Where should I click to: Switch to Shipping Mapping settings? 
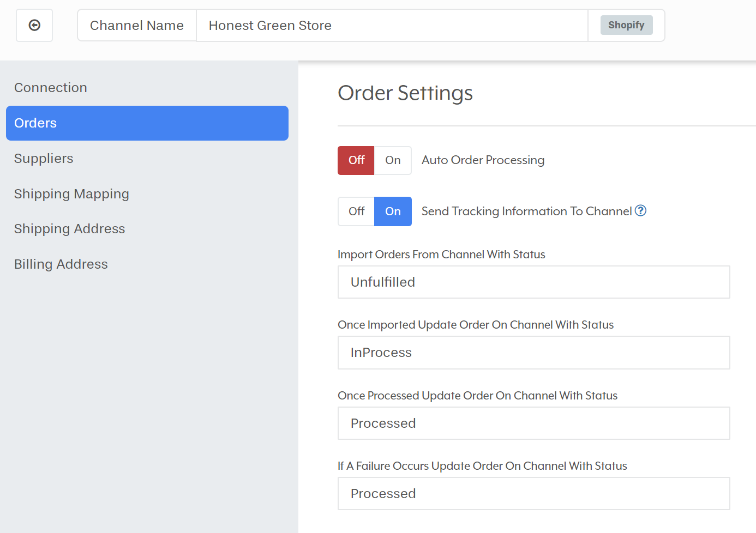[x=71, y=194]
